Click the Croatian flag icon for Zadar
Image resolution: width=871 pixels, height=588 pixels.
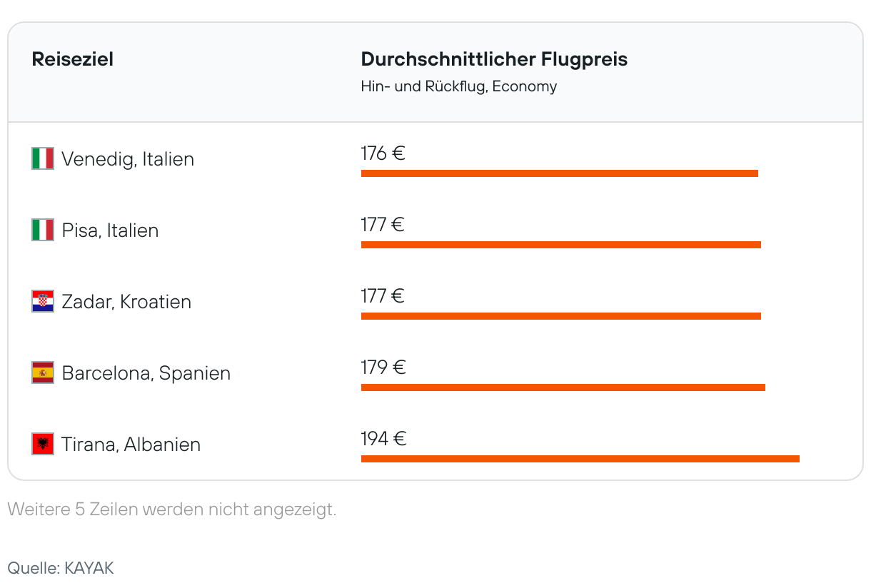(43, 301)
